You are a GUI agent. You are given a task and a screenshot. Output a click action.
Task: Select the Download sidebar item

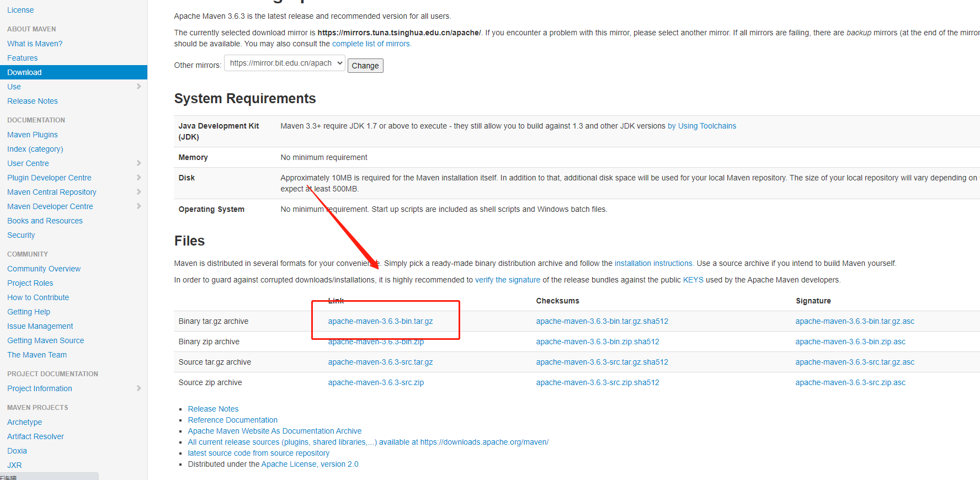73,72
